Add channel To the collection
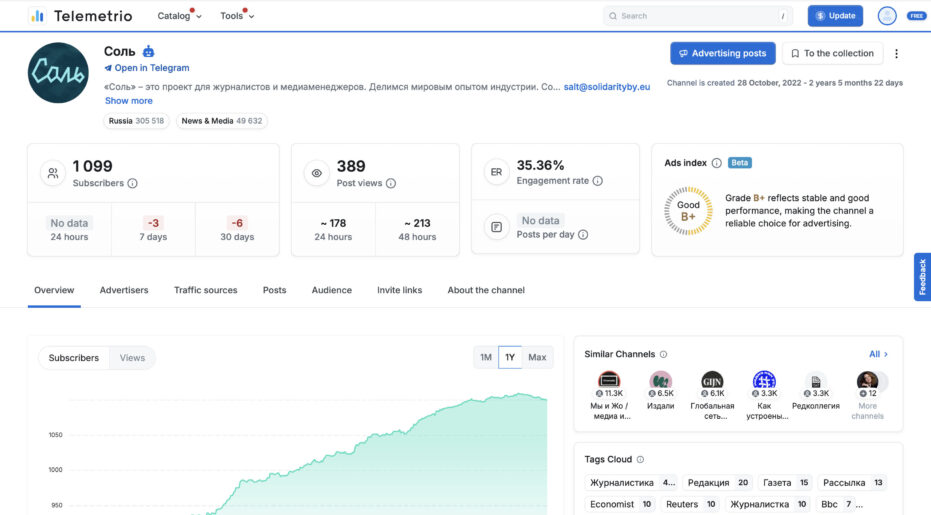 (x=832, y=53)
